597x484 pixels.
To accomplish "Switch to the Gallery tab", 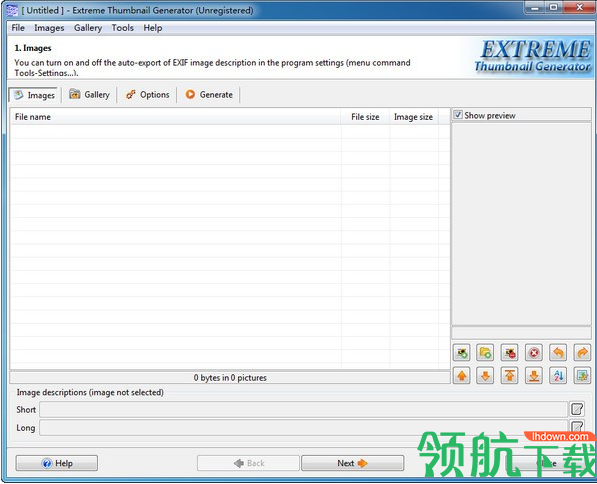I will point(89,94).
